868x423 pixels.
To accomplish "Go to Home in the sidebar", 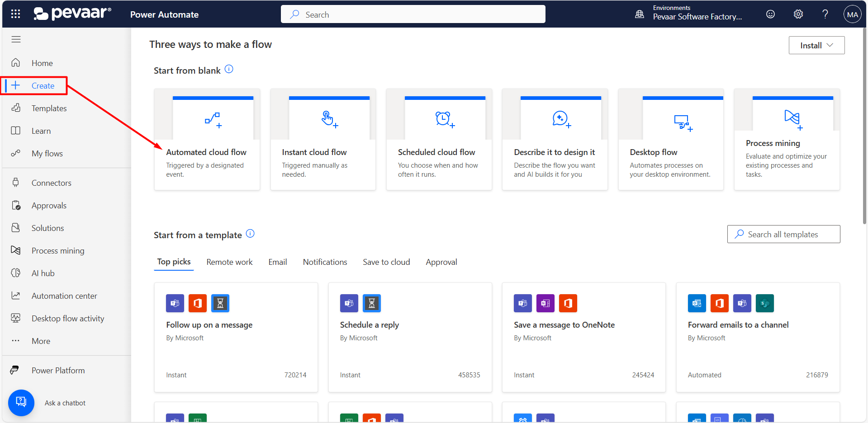I will 42,63.
